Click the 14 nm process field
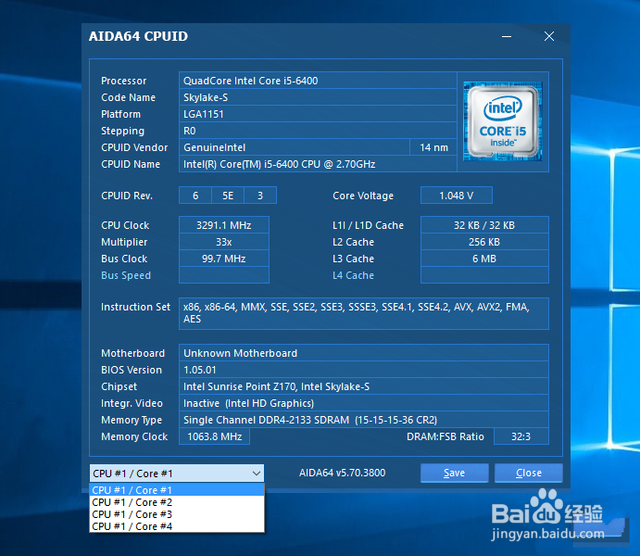Image resolution: width=640 pixels, height=556 pixels. 433,147
